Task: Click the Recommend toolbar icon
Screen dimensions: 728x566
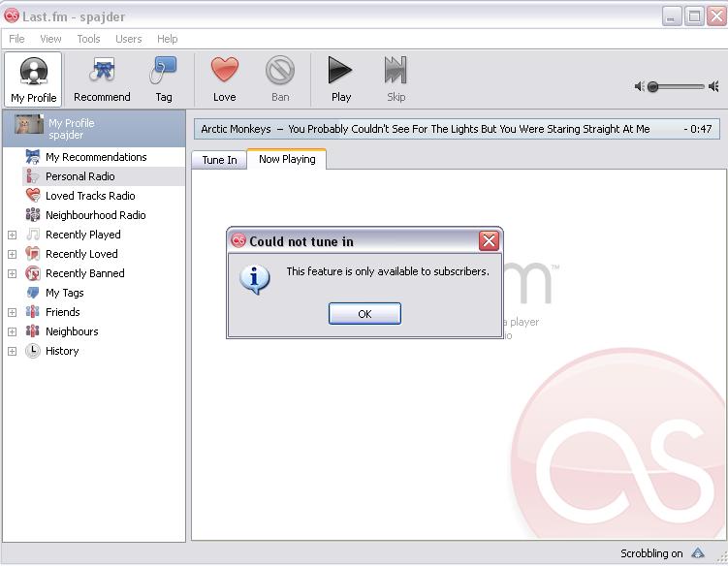Action: tap(102, 70)
